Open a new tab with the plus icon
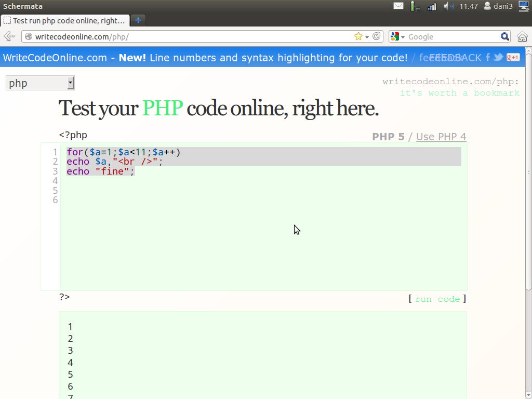 (x=138, y=20)
